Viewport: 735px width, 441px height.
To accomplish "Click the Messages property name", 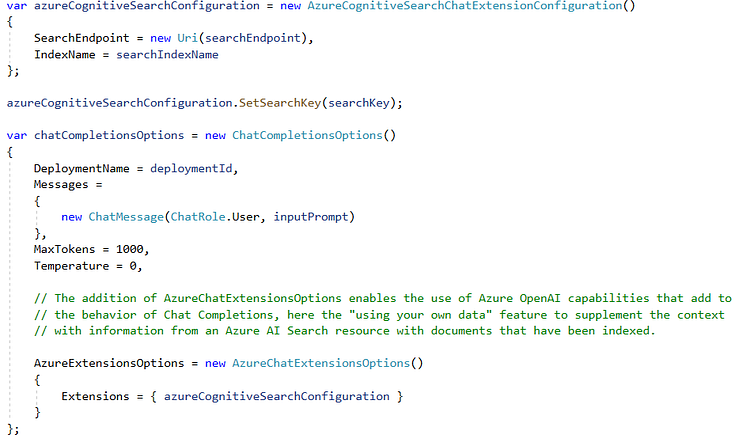I will point(61,185).
